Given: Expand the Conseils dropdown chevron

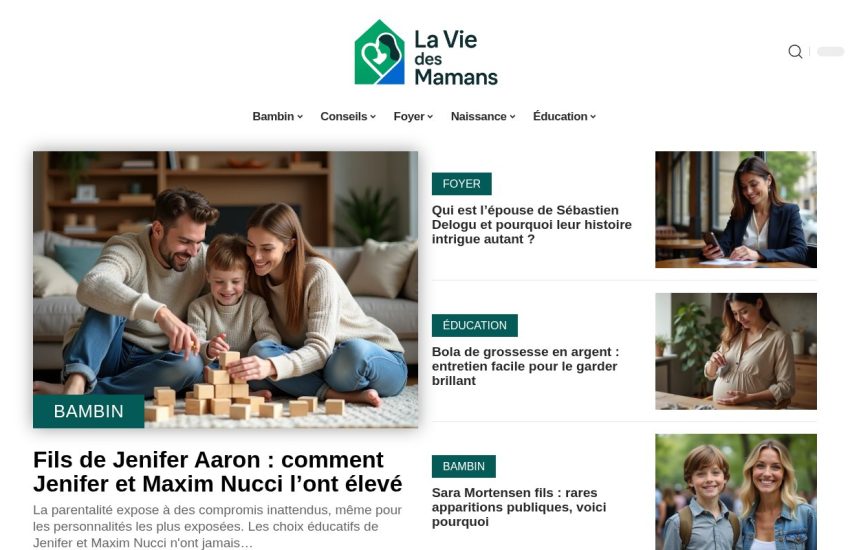Looking at the screenshot, I should [373, 117].
